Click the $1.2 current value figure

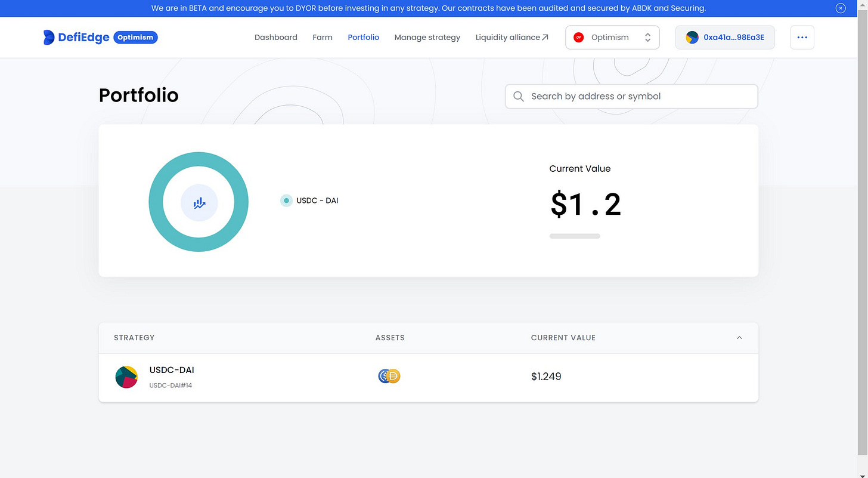point(585,204)
